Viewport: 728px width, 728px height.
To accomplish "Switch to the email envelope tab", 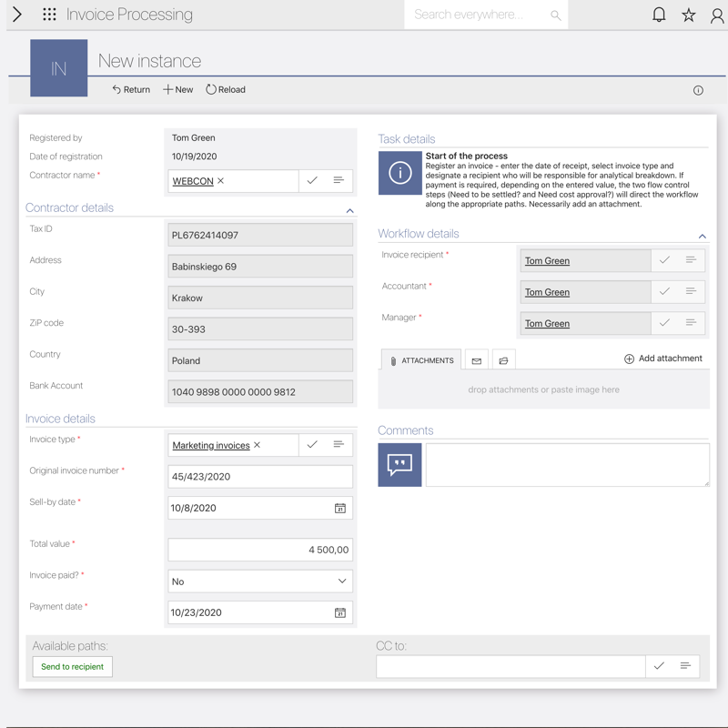I will click(476, 360).
